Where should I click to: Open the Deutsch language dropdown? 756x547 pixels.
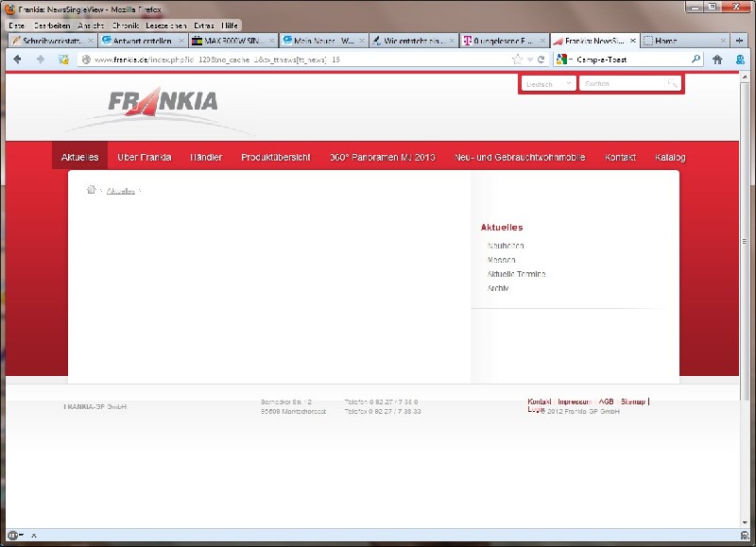(x=548, y=84)
